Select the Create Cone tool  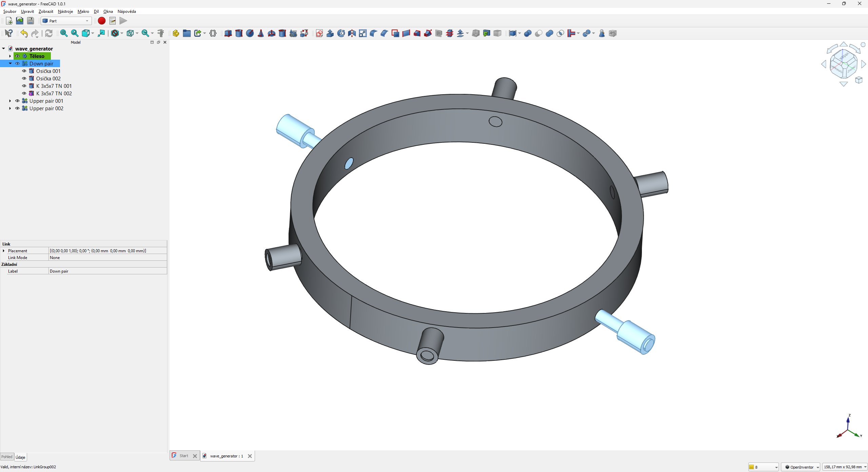pyautogui.click(x=261, y=33)
